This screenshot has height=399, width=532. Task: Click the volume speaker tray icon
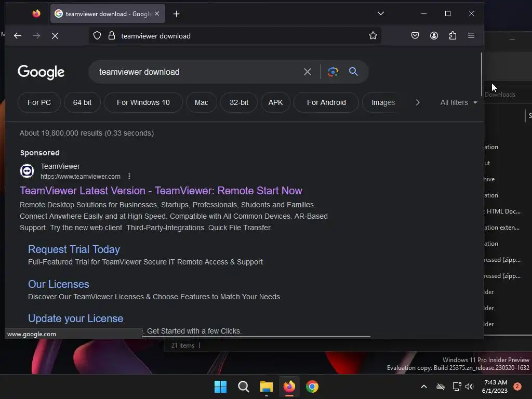click(469, 387)
